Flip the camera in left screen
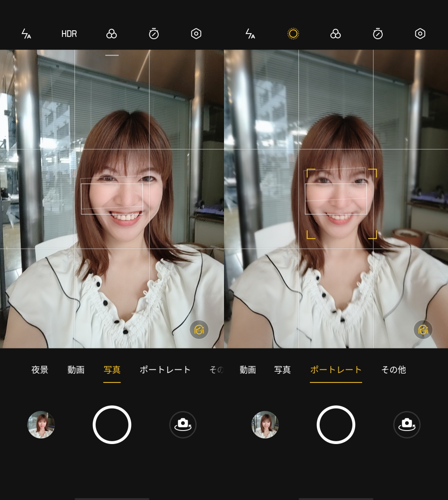Viewport: 448px width, 500px height. tap(183, 425)
